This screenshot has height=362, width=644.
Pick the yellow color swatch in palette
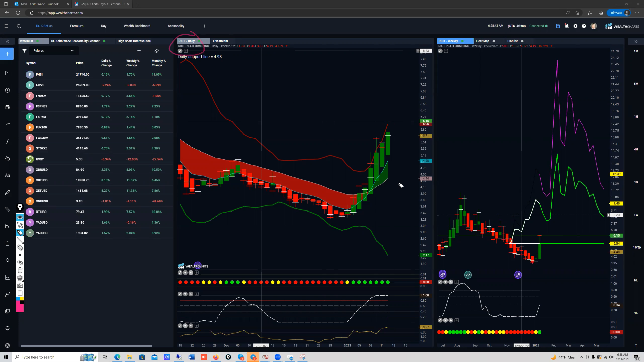click(22, 299)
